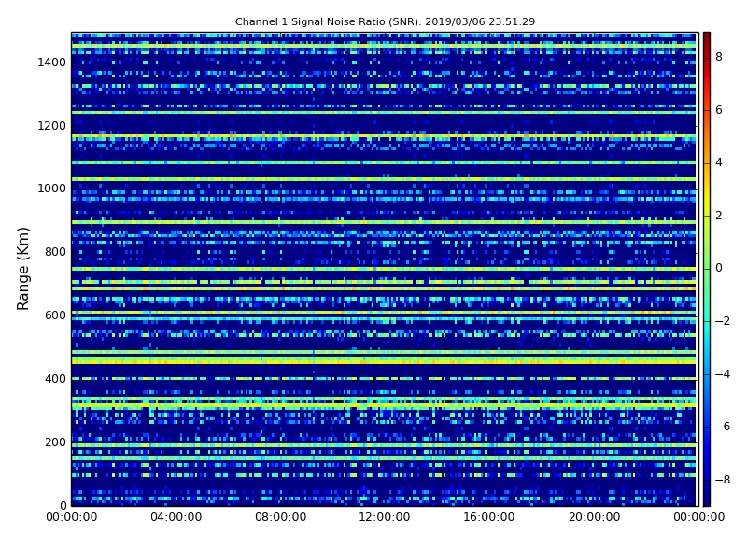Click the 200 range tick label
Image resolution: width=747 pixels, height=560 pixels.
click(x=55, y=441)
